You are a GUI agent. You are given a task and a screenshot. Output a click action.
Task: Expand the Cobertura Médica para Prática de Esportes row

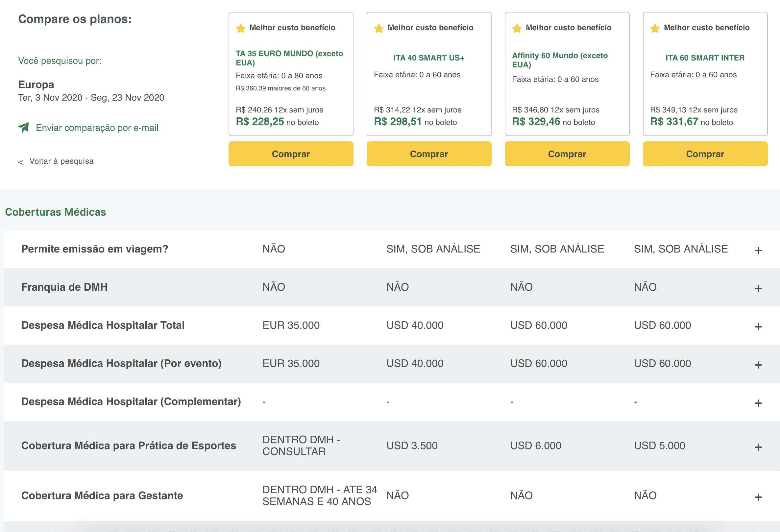click(758, 447)
